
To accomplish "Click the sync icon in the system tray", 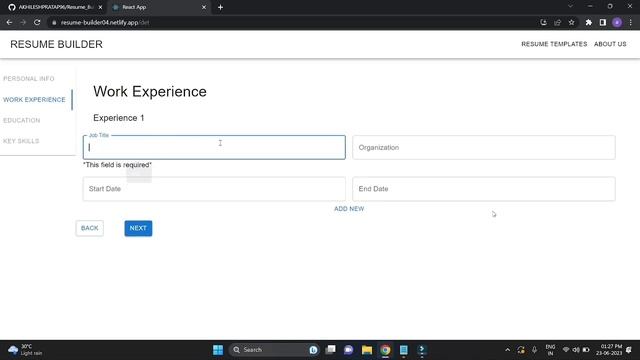I will [521, 350].
